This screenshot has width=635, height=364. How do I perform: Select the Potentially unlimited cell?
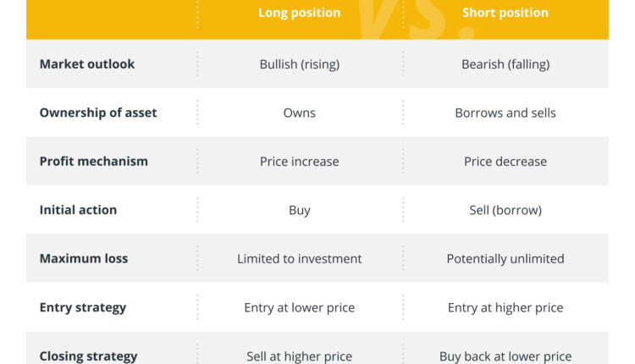(505, 259)
